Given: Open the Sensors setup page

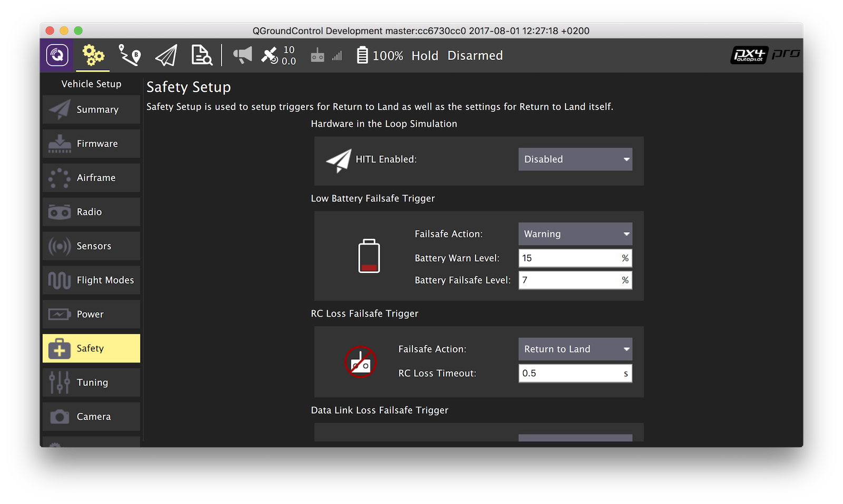Looking at the screenshot, I should point(91,246).
